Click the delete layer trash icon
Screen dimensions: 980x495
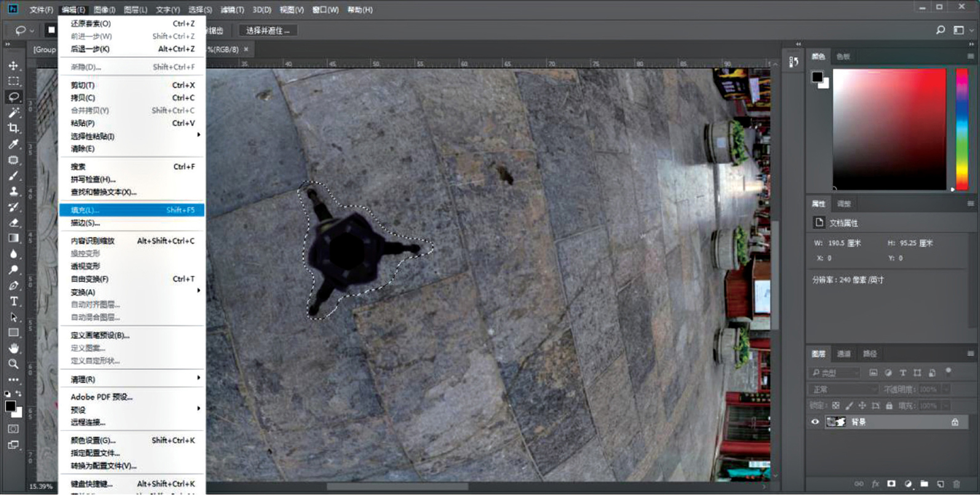pyautogui.click(x=956, y=484)
